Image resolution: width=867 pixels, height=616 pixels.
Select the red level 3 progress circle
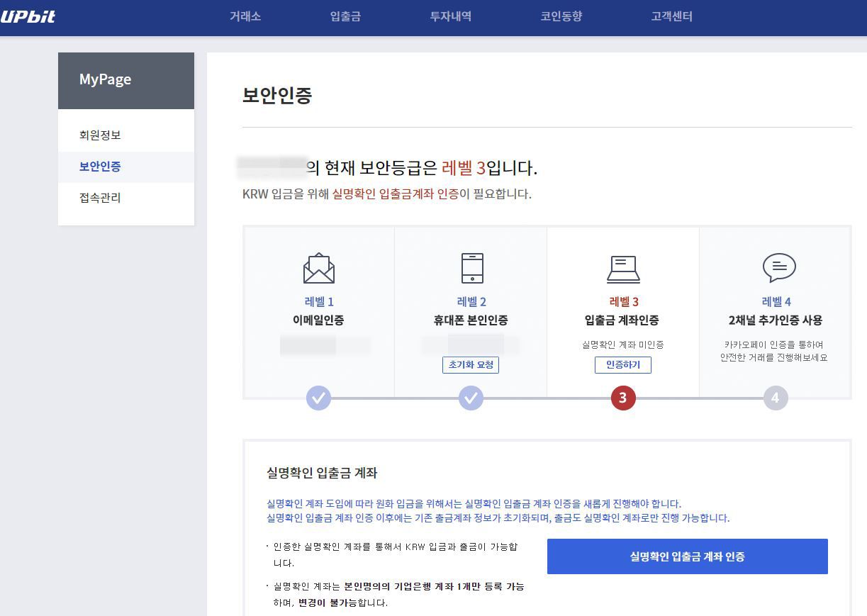click(622, 398)
